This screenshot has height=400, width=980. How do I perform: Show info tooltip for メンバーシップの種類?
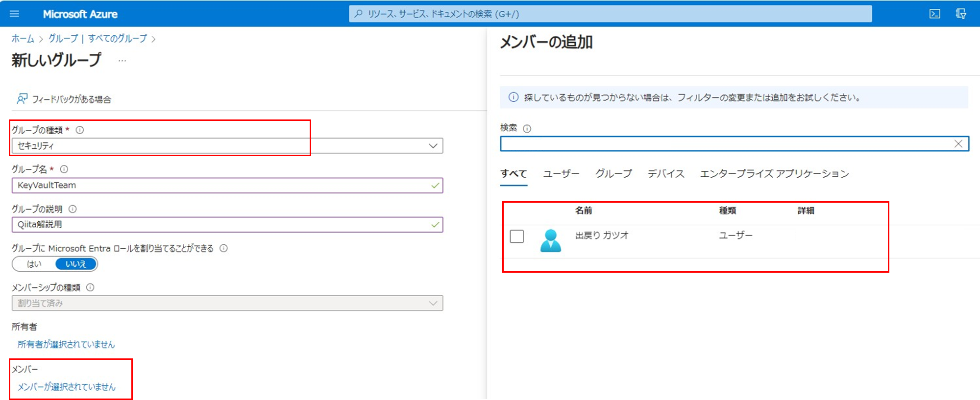(90, 287)
